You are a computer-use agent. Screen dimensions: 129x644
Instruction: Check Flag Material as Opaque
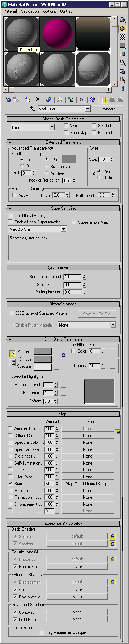(x=41, y=632)
